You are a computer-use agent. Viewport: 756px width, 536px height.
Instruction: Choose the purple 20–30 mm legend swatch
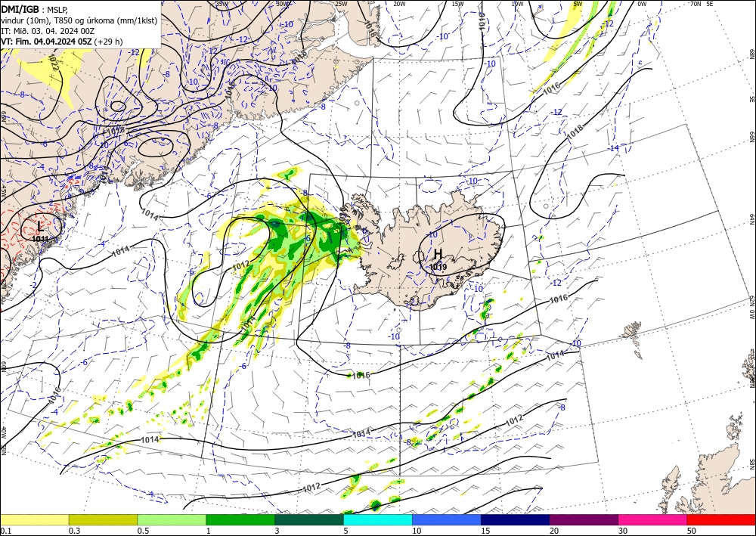point(584,520)
